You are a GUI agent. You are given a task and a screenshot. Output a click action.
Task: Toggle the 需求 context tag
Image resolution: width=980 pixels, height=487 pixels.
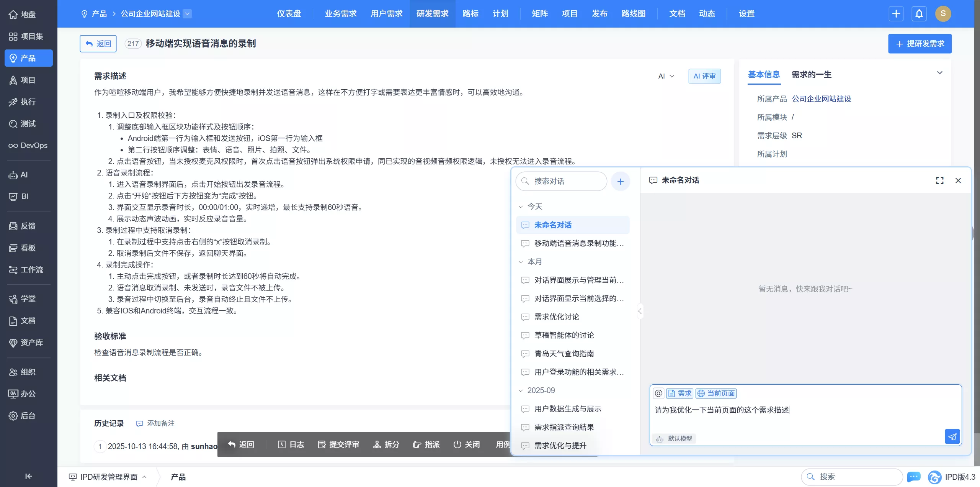[x=679, y=393]
